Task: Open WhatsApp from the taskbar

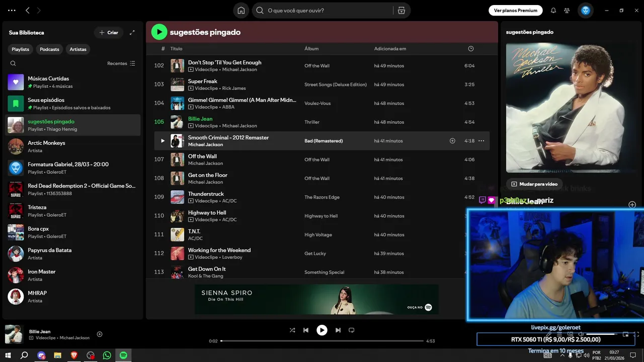Action: [107, 355]
